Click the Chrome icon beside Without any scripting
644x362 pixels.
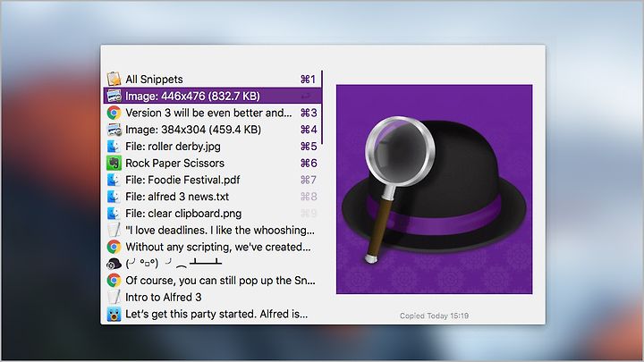[114, 247]
